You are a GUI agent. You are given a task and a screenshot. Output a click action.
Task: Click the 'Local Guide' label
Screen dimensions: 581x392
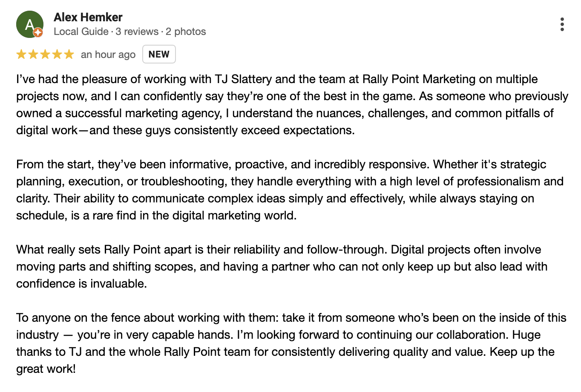point(81,32)
